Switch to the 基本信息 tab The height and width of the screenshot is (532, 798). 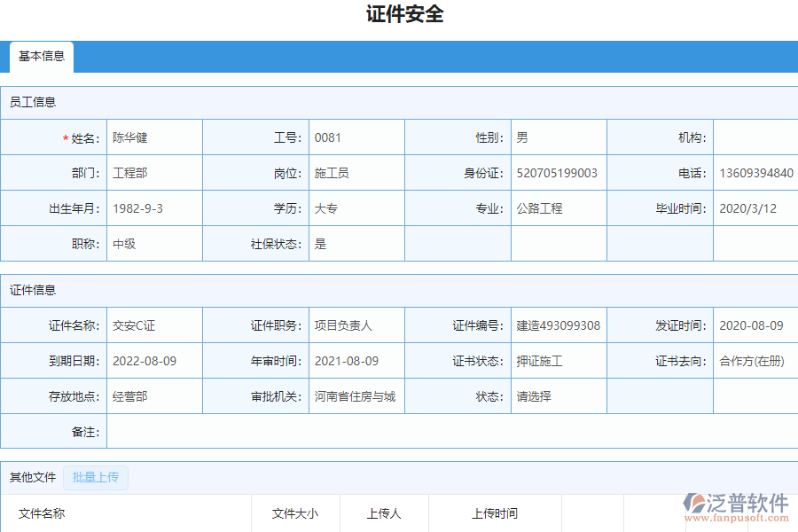coord(41,56)
